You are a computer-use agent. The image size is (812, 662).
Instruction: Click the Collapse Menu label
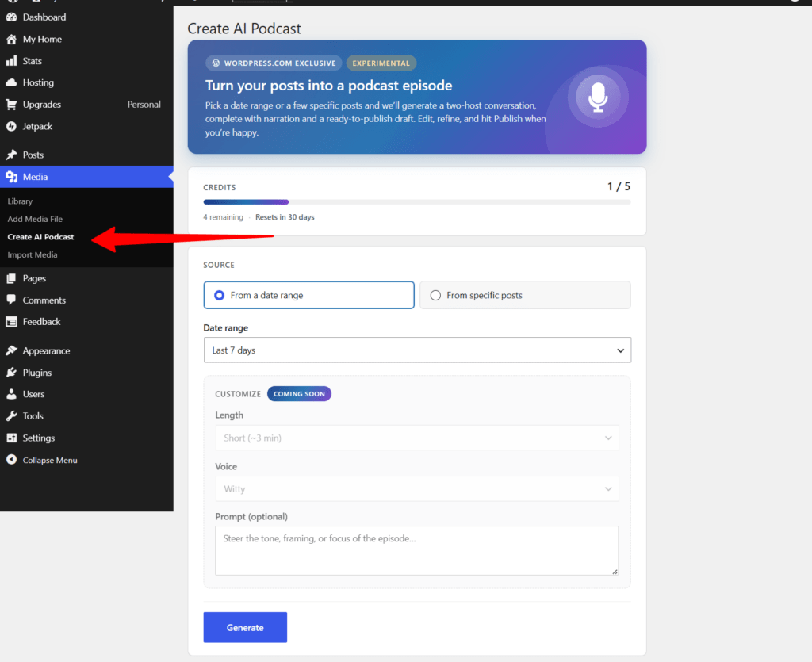tap(50, 460)
